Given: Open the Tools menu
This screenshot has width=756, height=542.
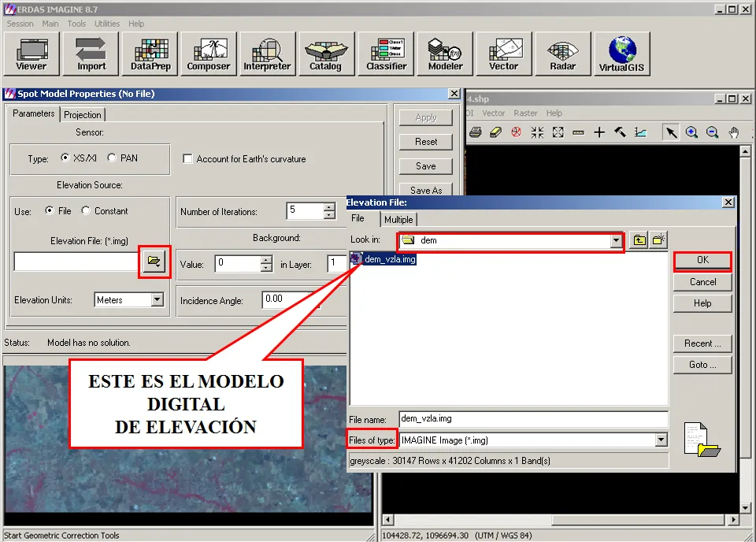Looking at the screenshot, I should (x=76, y=24).
